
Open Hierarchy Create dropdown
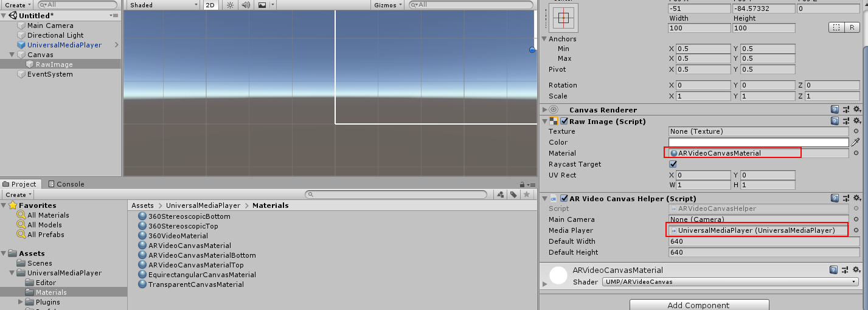[x=18, y=5]
